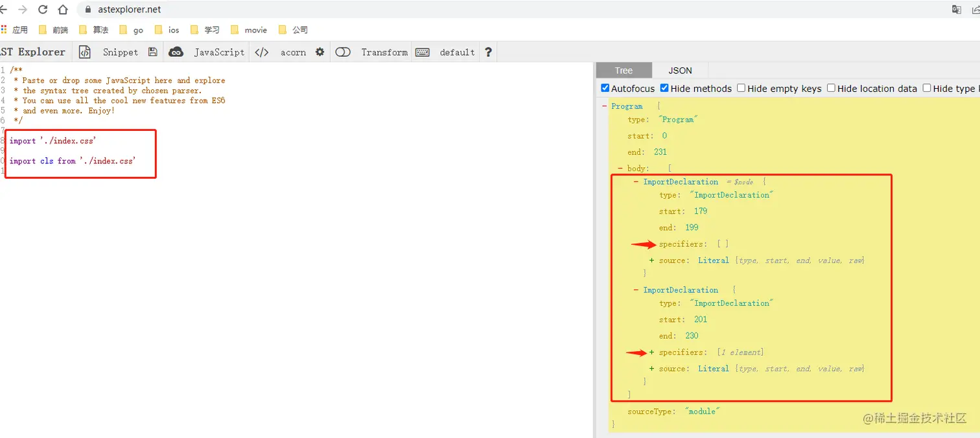Open the Transform menu label
The image size is (980, 438).
point(384,52)
